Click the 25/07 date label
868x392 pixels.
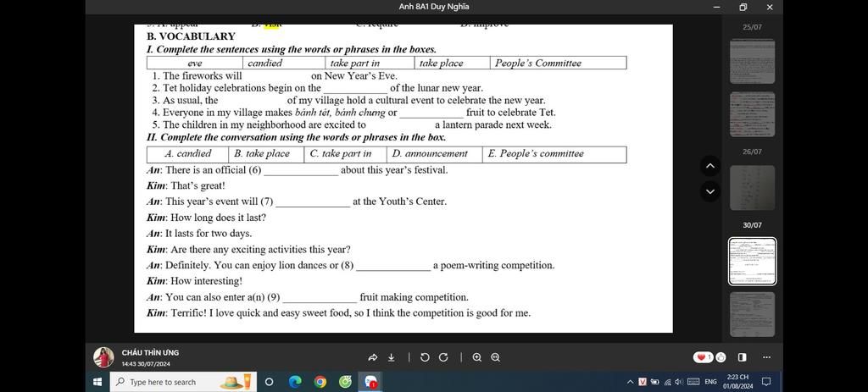point(753,27)
